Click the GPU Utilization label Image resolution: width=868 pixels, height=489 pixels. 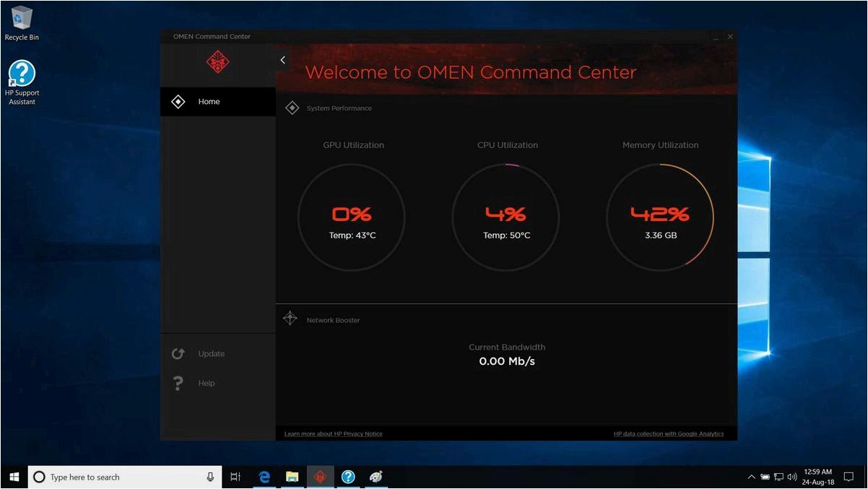pos(353,145)
